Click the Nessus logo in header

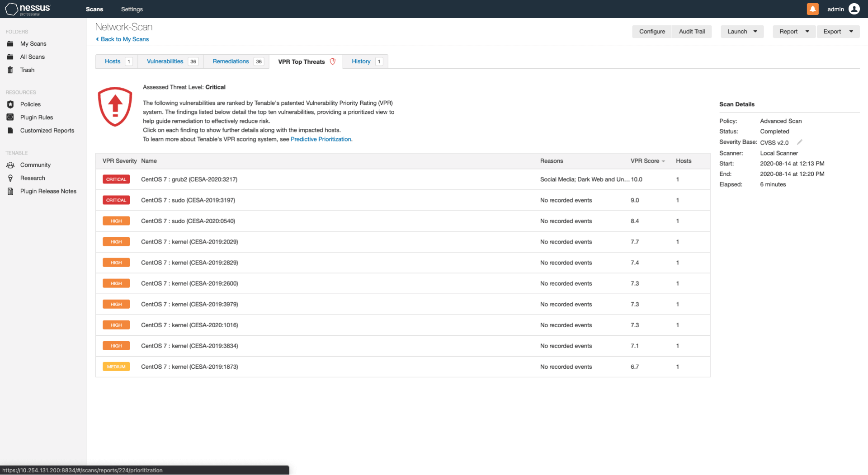[28, 9]
